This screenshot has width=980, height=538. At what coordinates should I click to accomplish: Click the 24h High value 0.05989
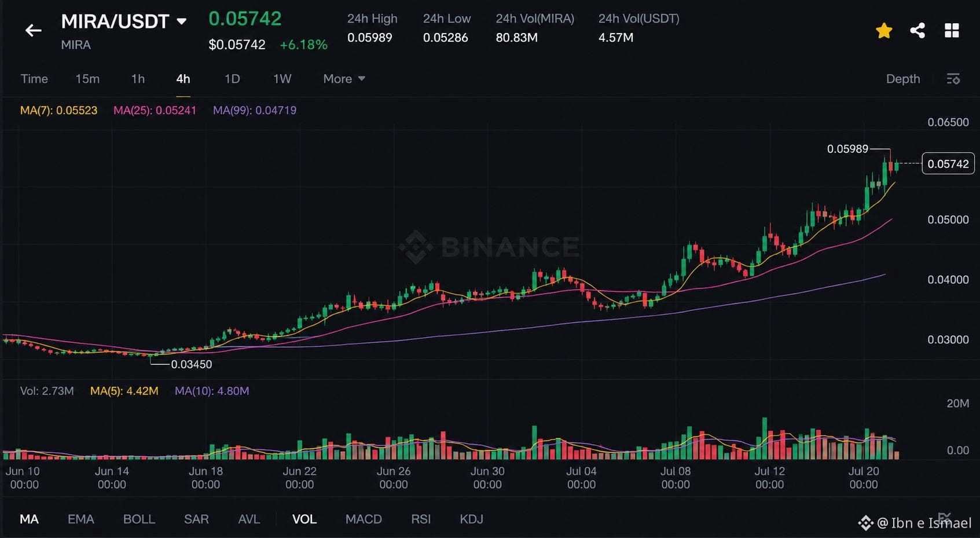[369, 38]
